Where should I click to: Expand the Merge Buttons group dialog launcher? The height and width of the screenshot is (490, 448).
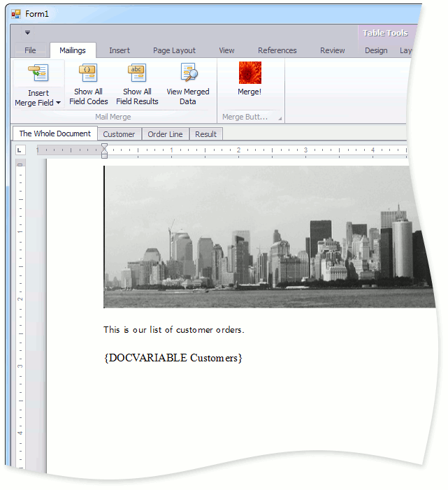click(280, 118)
